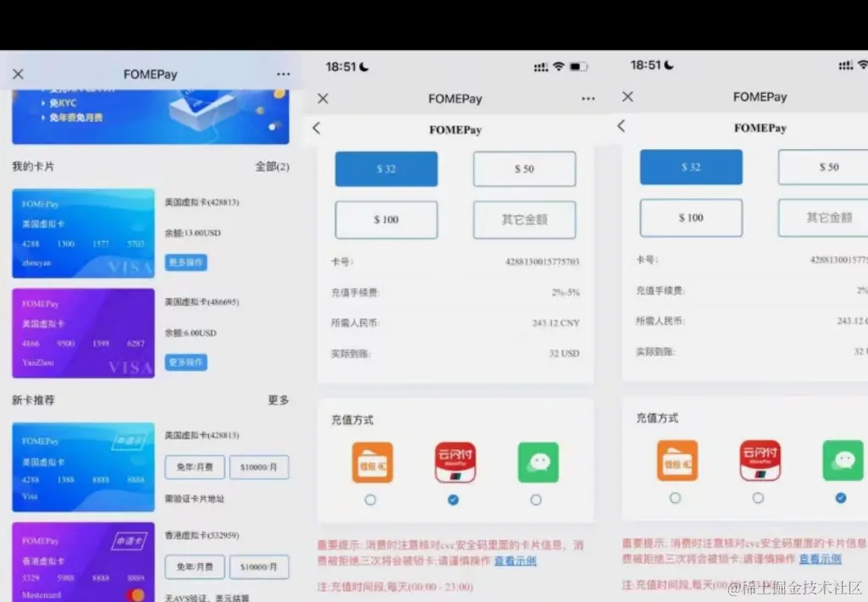Open 查看示例 link in middle screen
Viewport: 868px width, 602px height.
pos(516,561)
